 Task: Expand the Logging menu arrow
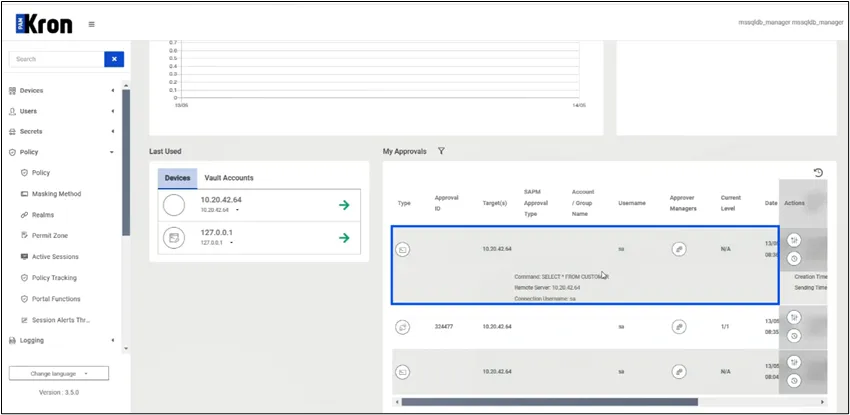pos(112,340)
